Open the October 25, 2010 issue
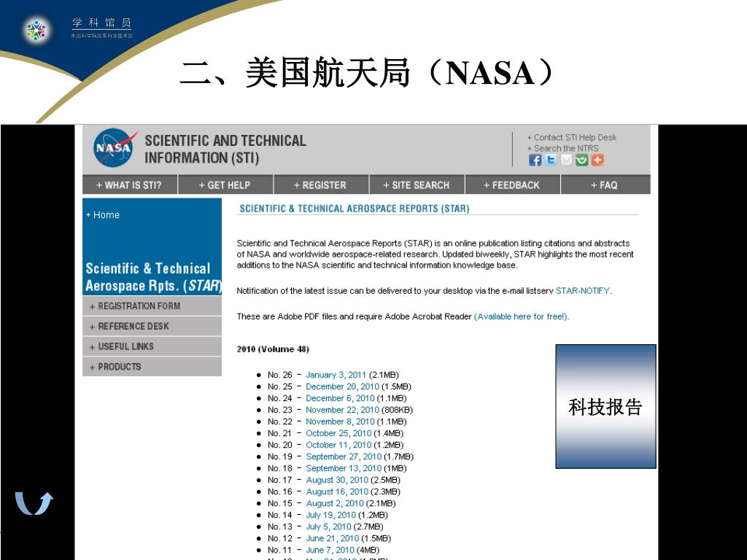The image size is (747, 560). (338, 433)
